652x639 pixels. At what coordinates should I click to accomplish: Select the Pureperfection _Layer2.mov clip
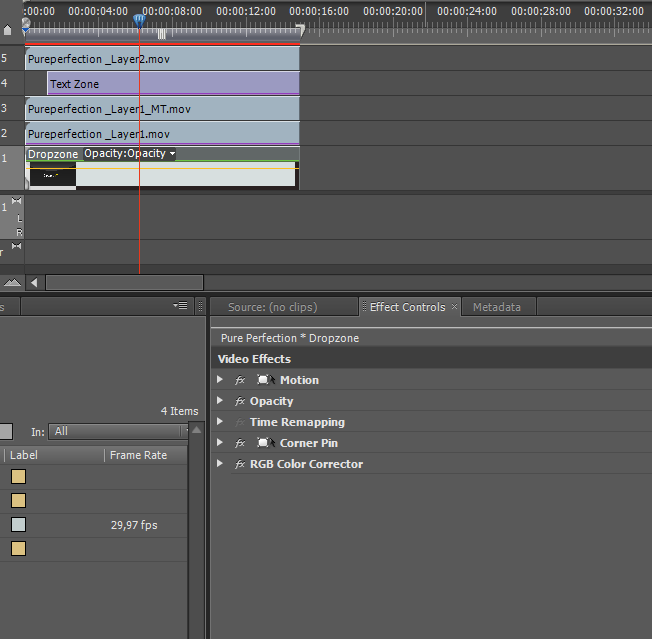(x=162, y=59)
